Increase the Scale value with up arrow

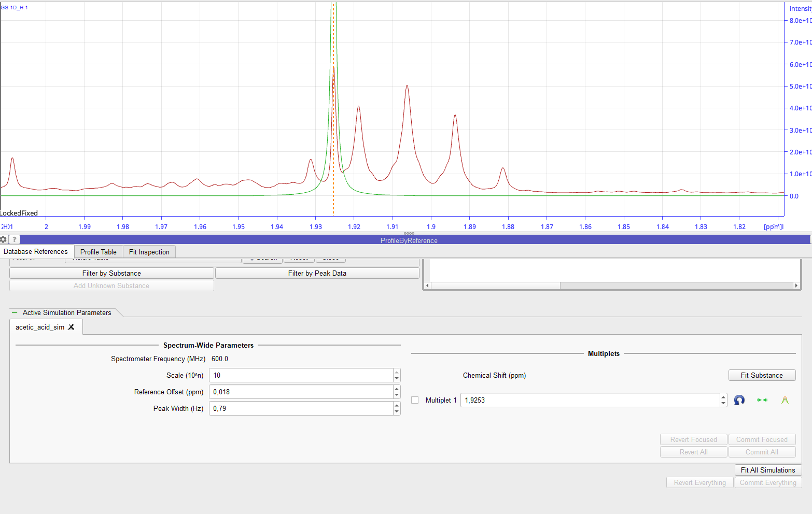pos(397,372)
